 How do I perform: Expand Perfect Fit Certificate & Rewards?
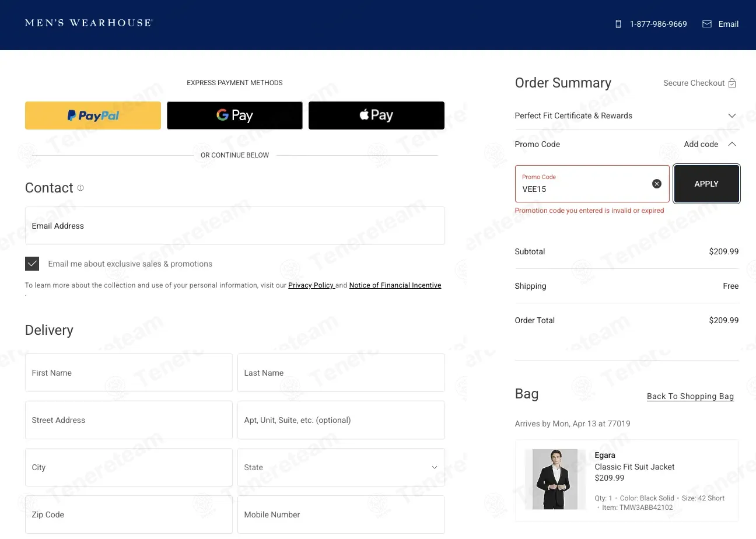626,116
